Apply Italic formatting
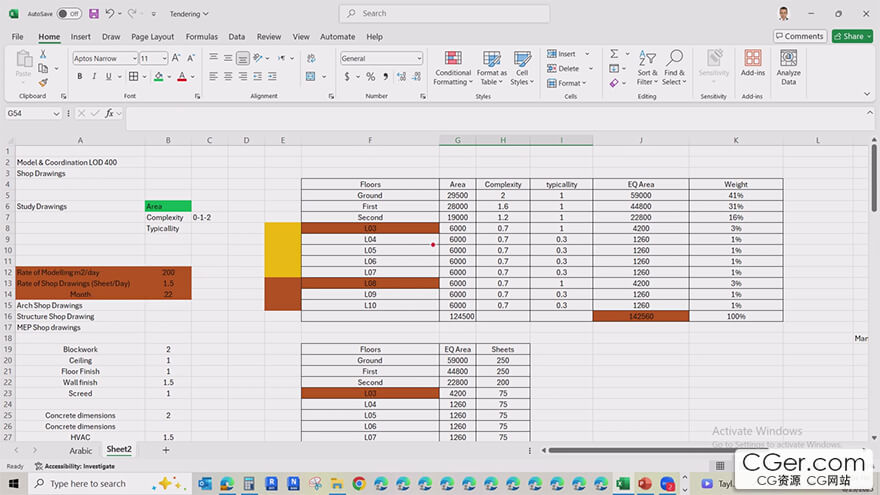The image size is (880, 495). pyautogui.click(x=94, y=76)
